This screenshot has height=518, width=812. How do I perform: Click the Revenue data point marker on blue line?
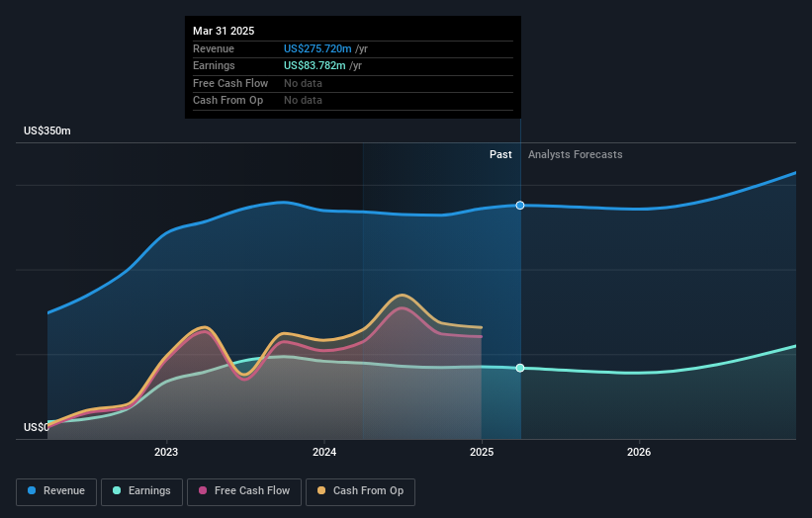point(520,206)
